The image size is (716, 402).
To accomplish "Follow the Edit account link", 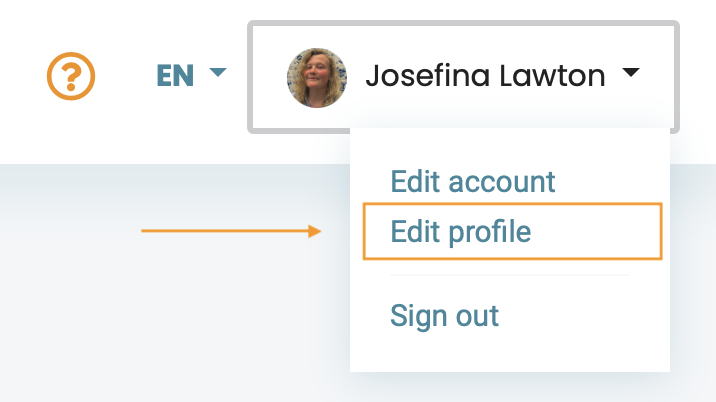I will [x=473, y=181].
